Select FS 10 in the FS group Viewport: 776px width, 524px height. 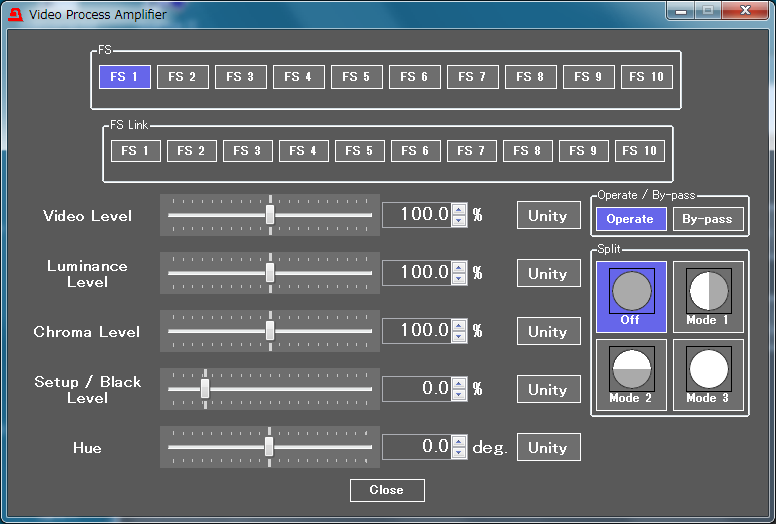click(x=646, y=77)
